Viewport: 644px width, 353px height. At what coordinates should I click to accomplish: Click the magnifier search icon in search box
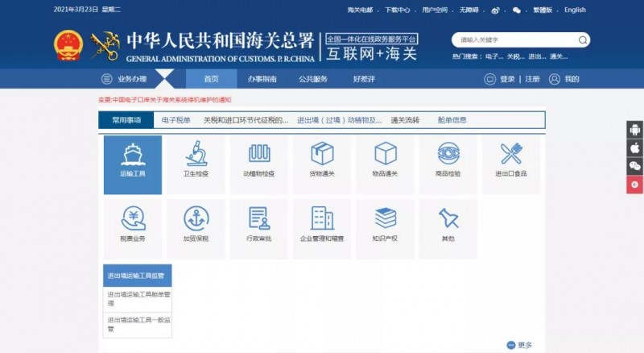point(582,39)
